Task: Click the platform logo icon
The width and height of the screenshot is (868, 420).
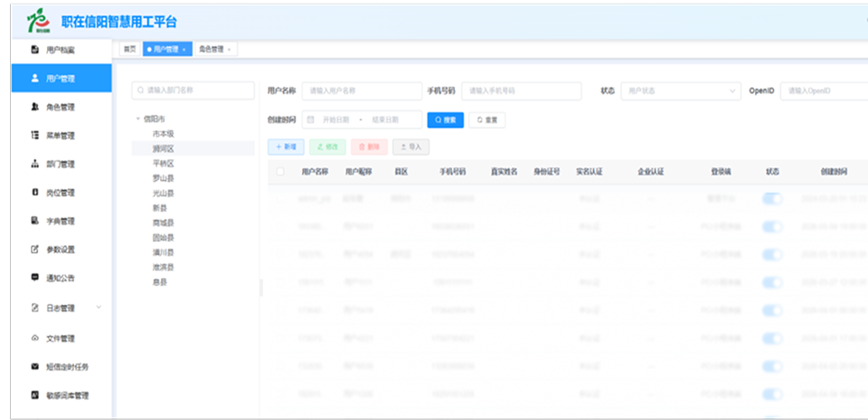Action: point(38,21)
